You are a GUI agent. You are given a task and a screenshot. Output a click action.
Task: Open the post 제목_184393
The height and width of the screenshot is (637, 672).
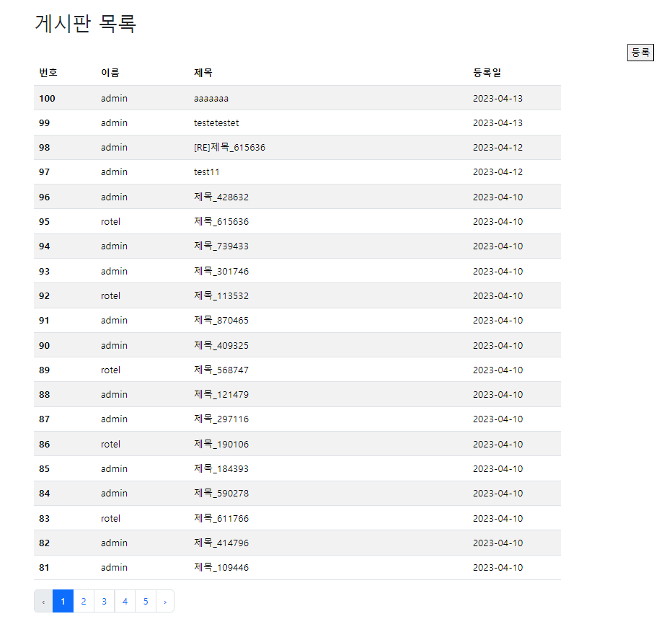221,468
